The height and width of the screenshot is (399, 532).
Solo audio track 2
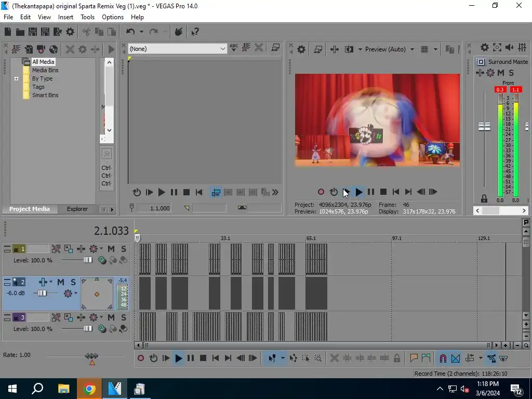(x=73, y=282)
